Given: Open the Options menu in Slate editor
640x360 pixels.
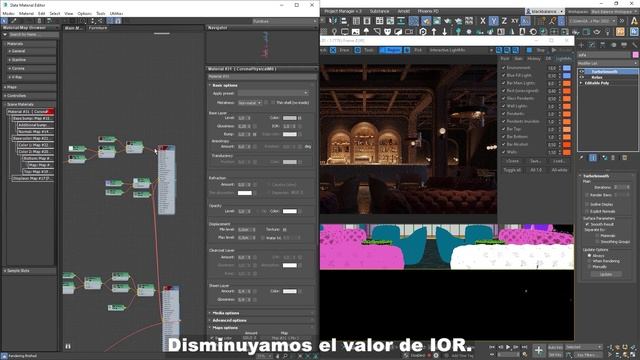Looking at the screenshot, I should [x=84, y=13].
